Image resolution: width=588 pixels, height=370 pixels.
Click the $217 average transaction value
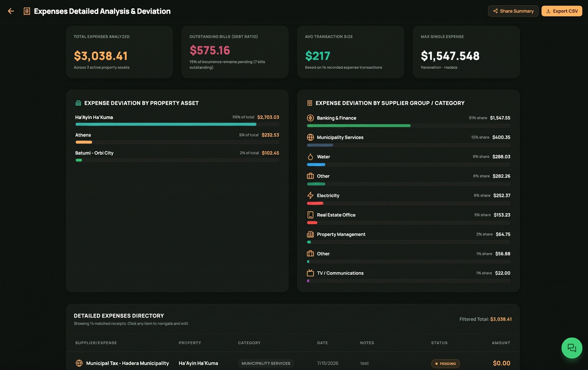coord(317,56)
